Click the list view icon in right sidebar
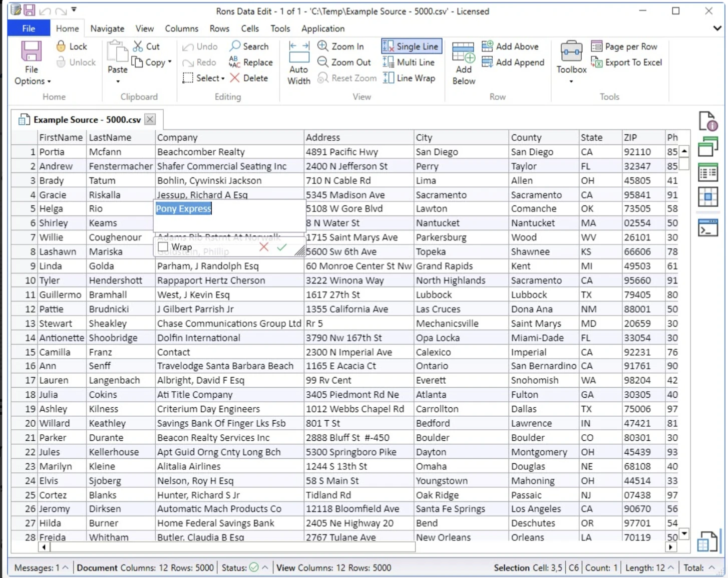This screenshot has height=578, width=728. tap(708, 173)
